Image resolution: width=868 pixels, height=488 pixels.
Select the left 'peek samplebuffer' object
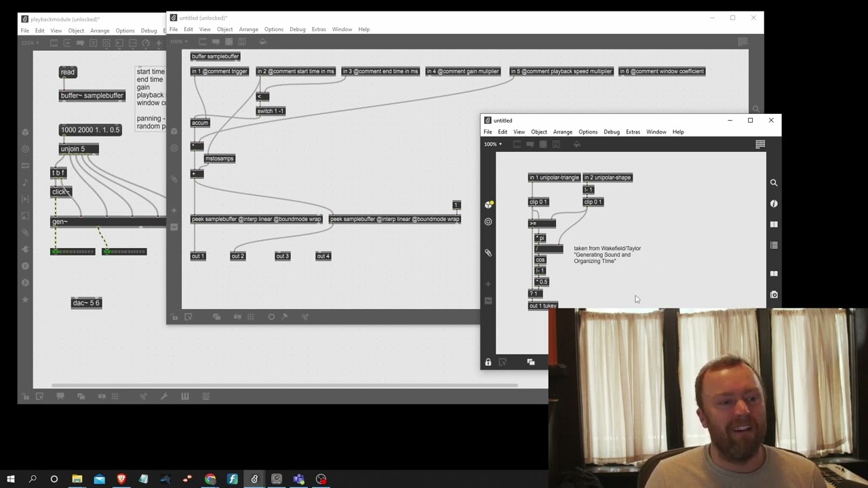(x=256, y=219)
